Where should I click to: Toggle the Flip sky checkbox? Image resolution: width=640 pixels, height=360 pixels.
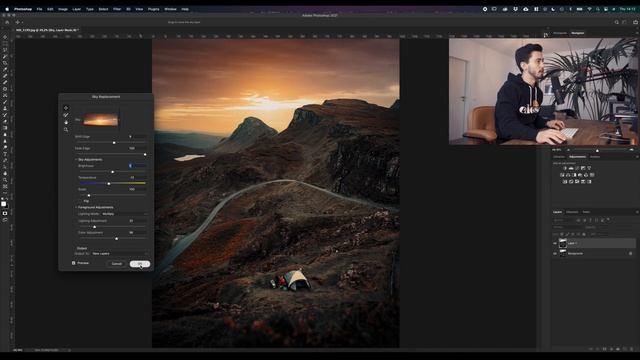pos(80,201)
